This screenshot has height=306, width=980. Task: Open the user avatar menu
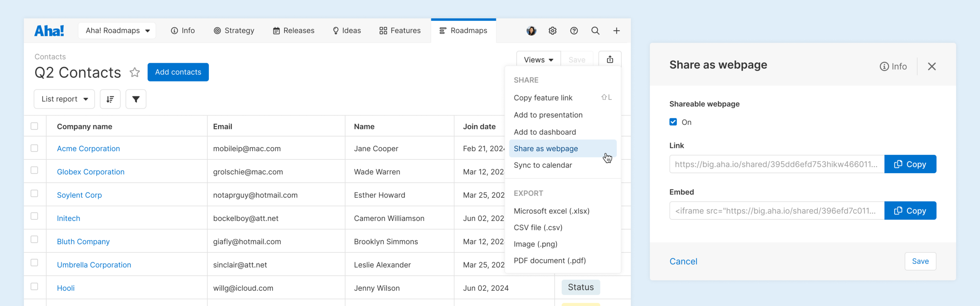pos(531,31)
